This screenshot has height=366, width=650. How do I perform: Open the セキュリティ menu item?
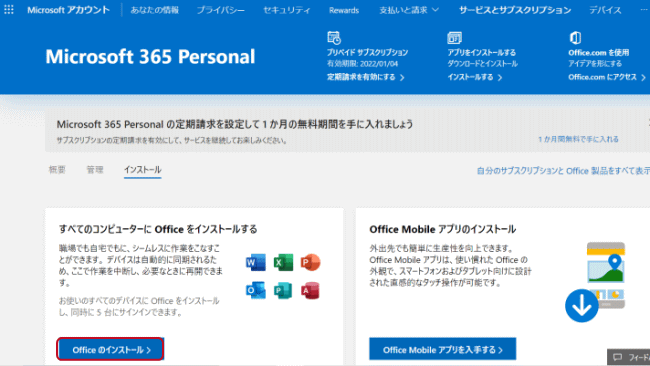pyautogui.click(x=286, y=10)
